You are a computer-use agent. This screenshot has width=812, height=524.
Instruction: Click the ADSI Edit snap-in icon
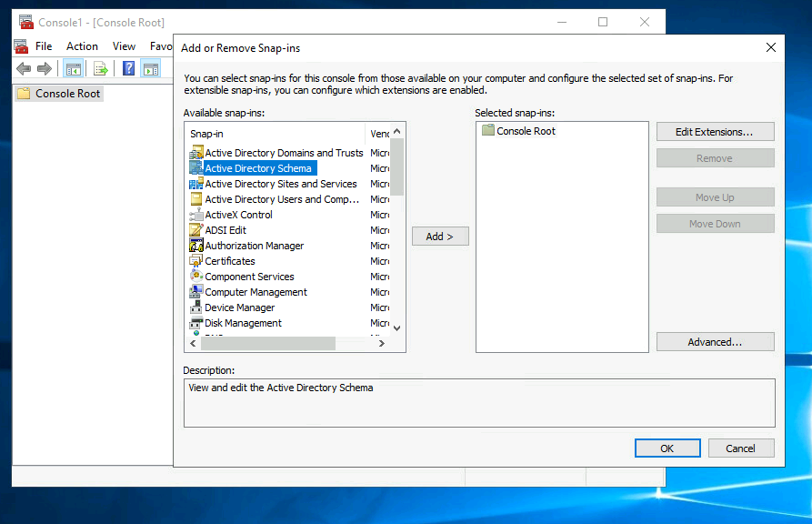(196, 229)
